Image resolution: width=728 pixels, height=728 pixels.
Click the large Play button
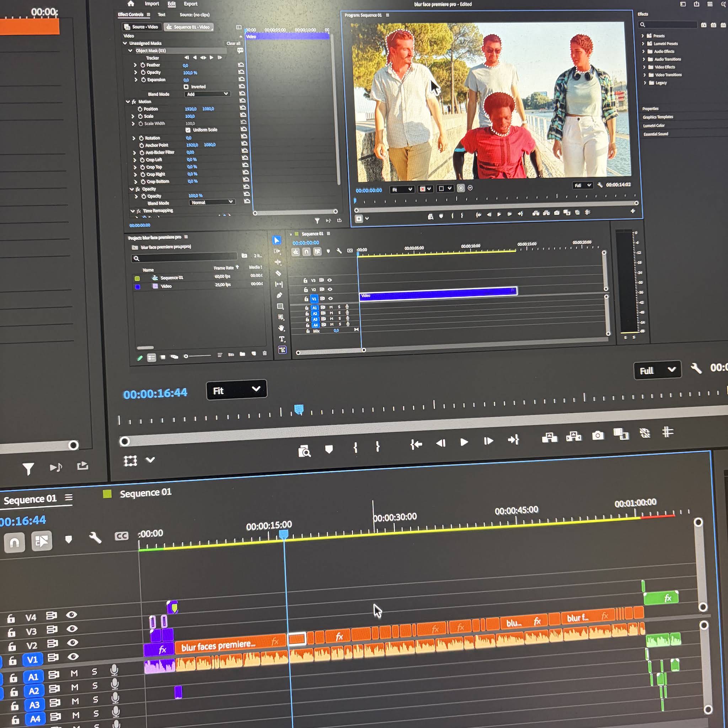pyautogui.click(x=464, y=442)
